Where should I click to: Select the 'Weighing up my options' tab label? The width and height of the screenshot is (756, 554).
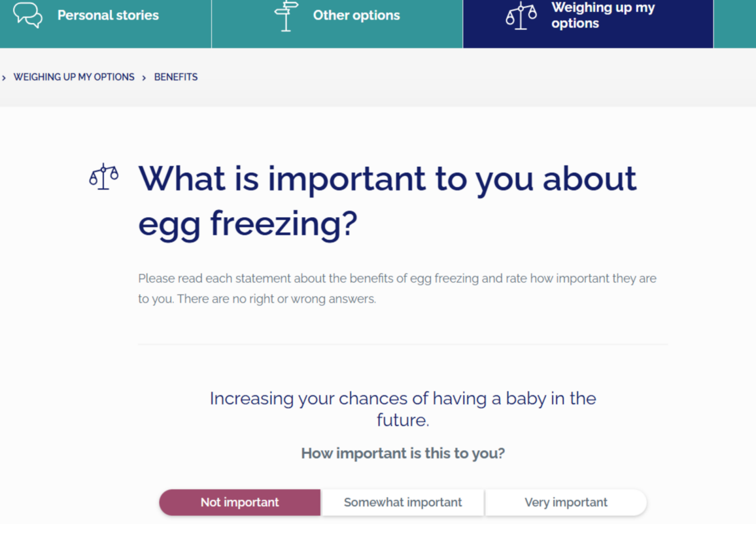602,15
